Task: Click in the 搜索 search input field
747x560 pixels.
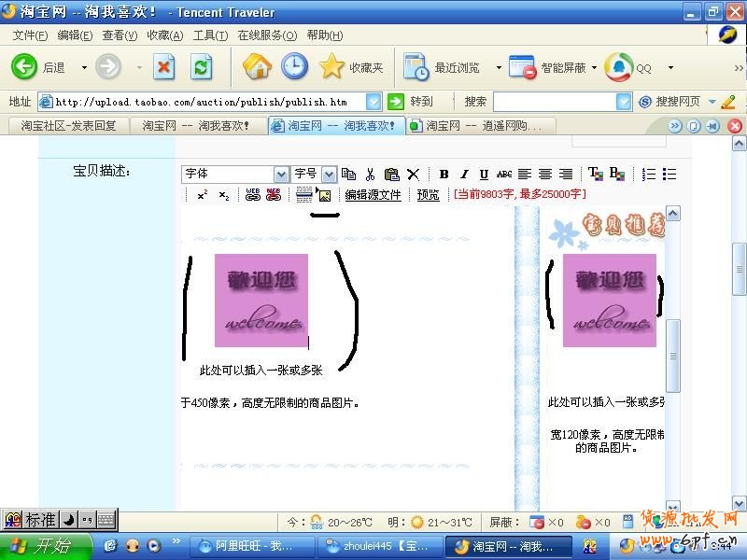Action: click(555, 102)
